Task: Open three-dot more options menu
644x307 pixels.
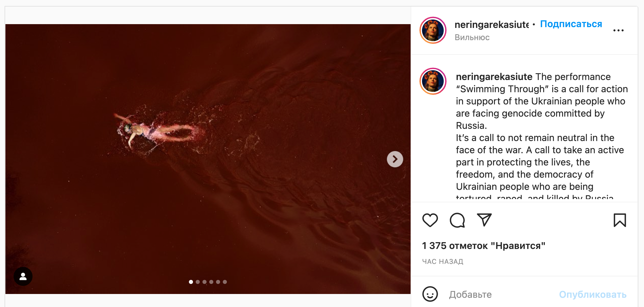Action: click(619, 30)
